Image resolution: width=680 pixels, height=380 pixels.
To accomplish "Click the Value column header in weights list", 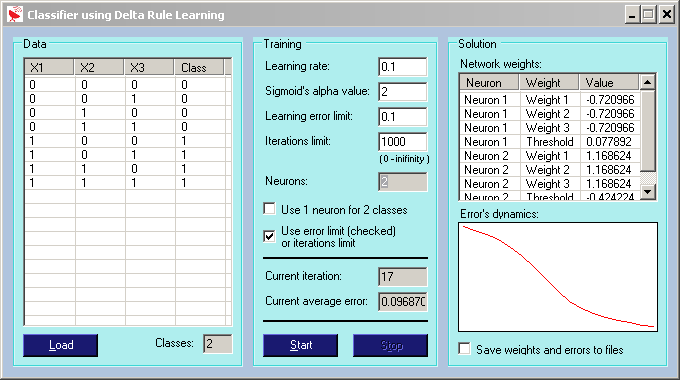I will [x=609, y=82].
